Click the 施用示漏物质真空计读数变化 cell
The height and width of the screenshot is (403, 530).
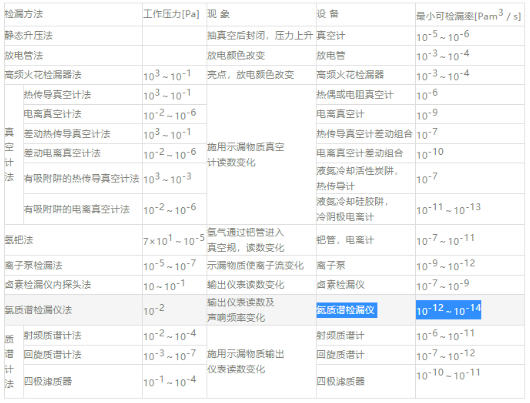tap(246, 155)
